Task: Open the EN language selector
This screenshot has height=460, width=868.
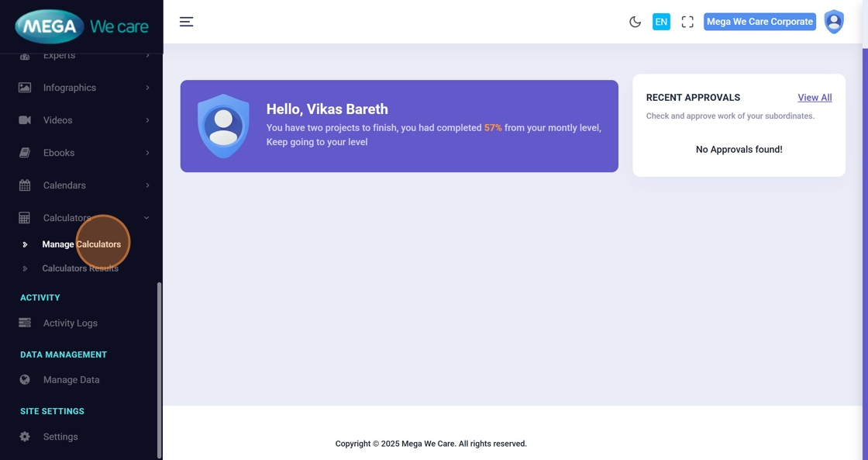Action: (x=661, y=22)
